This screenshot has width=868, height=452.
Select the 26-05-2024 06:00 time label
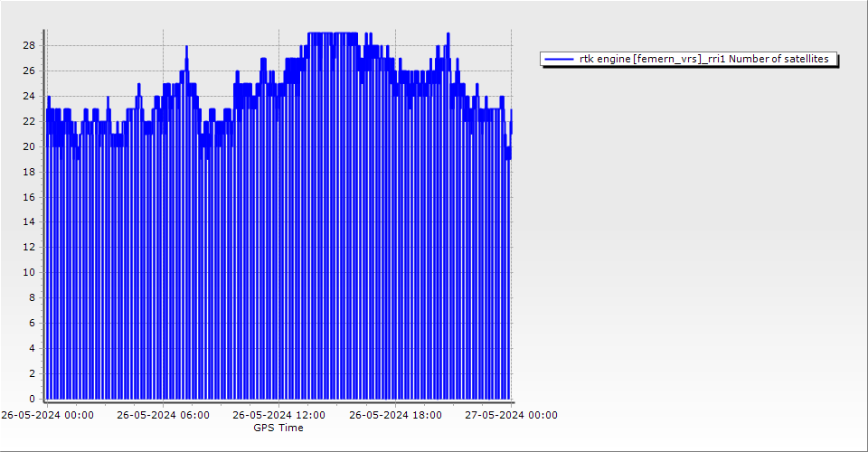163,416
